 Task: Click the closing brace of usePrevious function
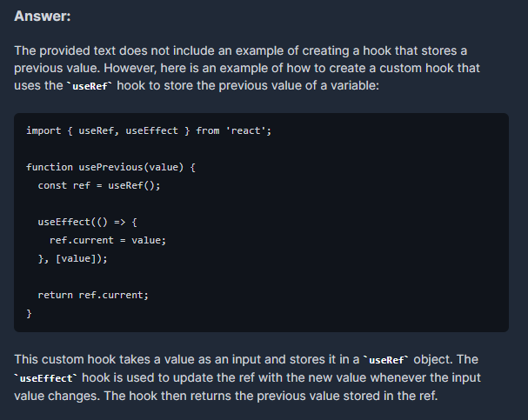point(29,314)
